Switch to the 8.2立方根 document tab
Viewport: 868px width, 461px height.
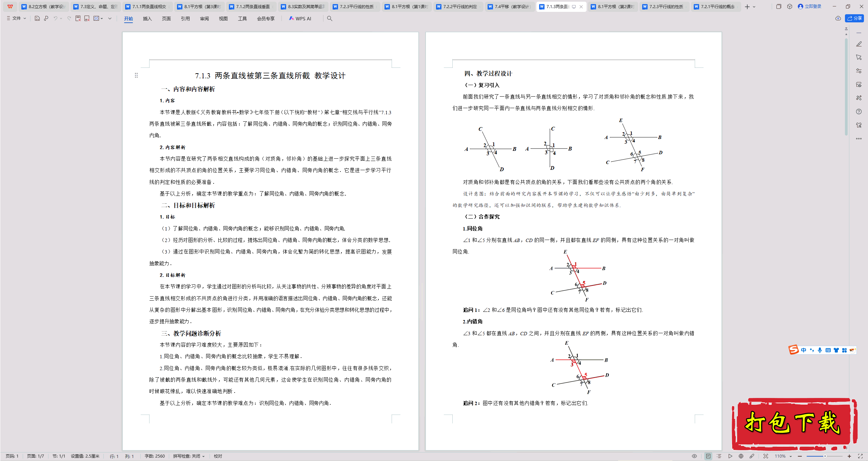coord(44,6)
